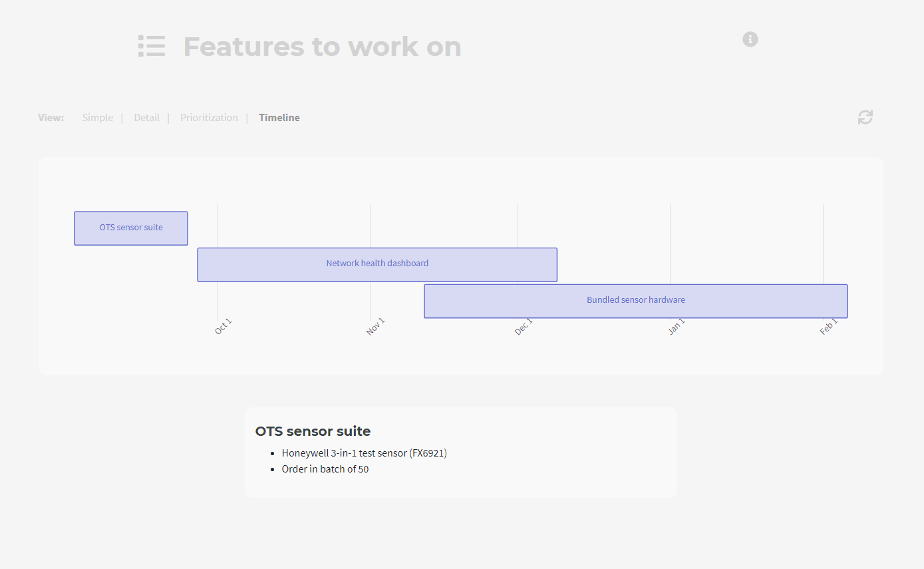Click the Dec 1 axis label

tap(524, 326)
